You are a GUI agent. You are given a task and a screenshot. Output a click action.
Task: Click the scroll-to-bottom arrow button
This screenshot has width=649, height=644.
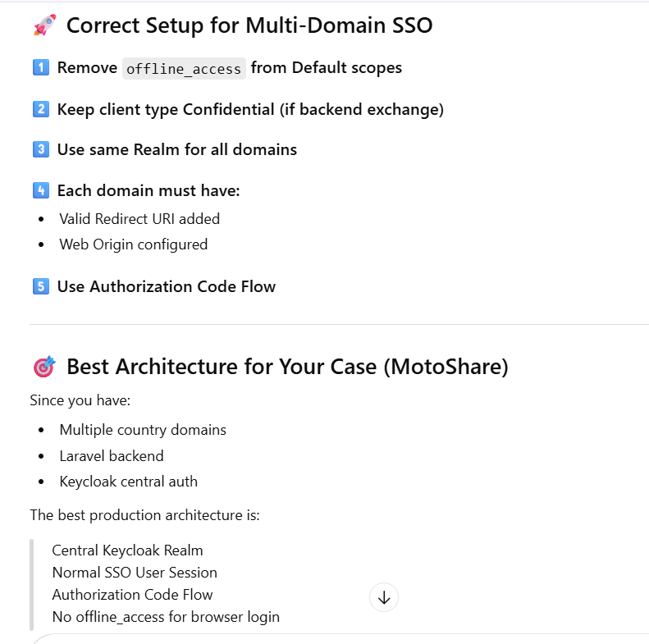[x=384, y=598]
